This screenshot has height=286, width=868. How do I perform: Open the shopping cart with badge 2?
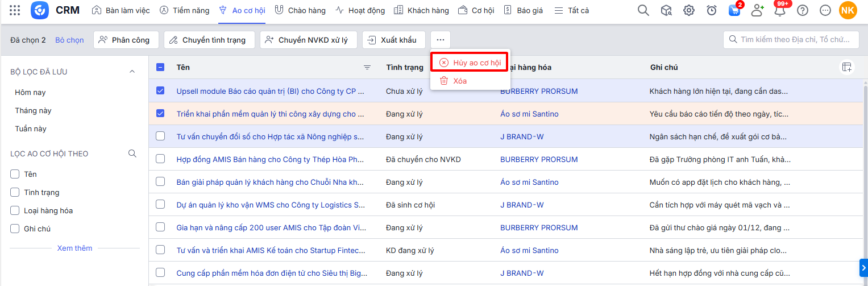(x=734, y=10)
